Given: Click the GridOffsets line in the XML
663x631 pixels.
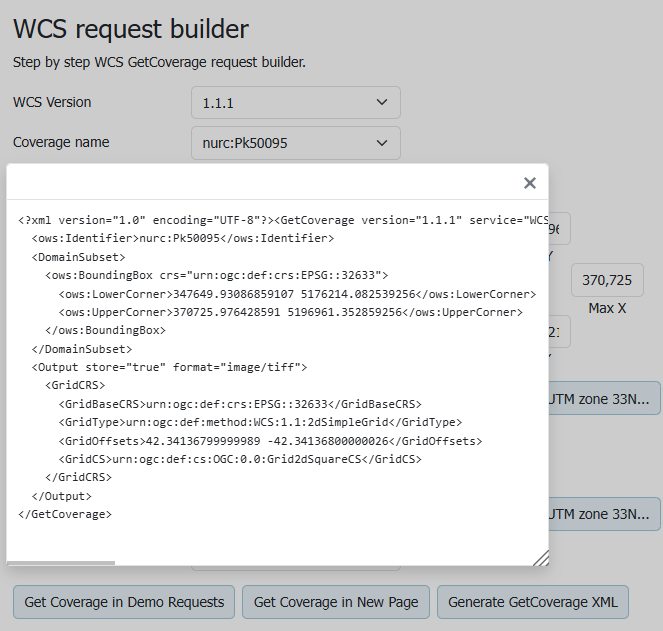Looking at the screenshot, I should pyautogui.click(x=270, y=440).
